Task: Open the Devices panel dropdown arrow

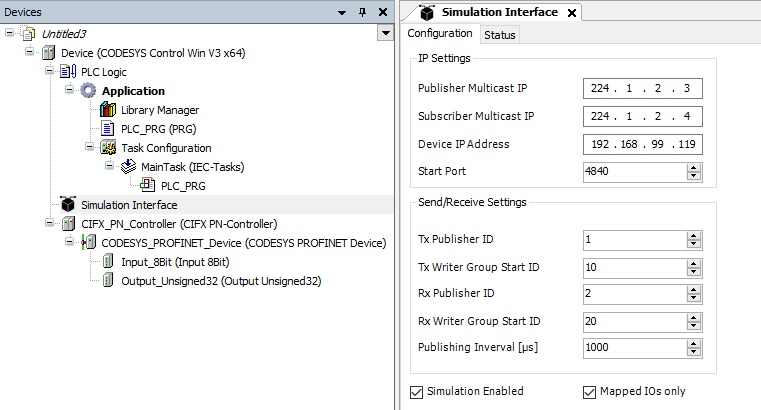Action: (385, 34)
